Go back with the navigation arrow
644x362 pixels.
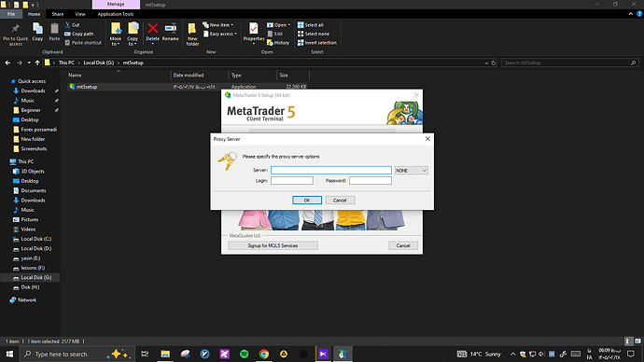[7, 63]
